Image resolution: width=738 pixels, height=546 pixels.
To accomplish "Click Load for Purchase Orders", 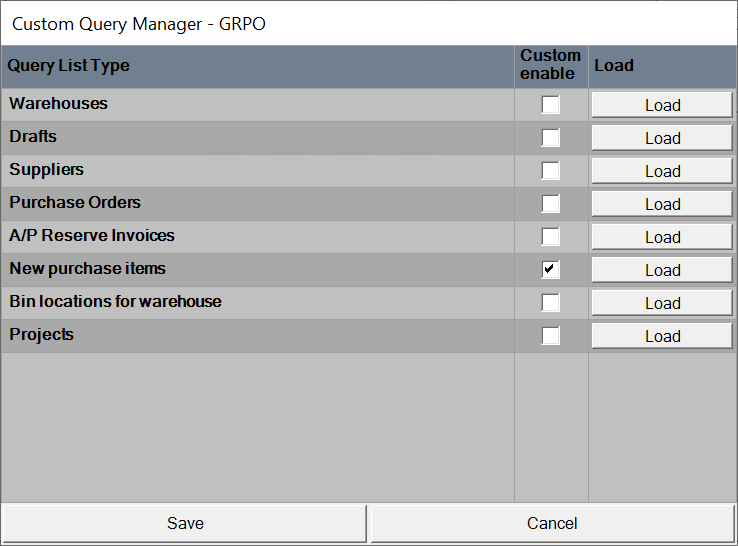I will pos(662,204).
